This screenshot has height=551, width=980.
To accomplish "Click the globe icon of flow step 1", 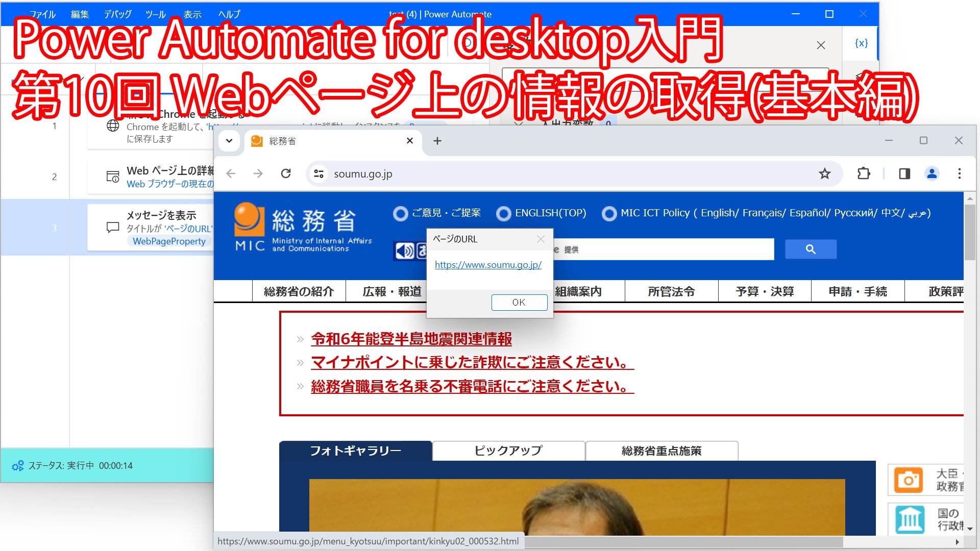I will (x=113, y=126).
